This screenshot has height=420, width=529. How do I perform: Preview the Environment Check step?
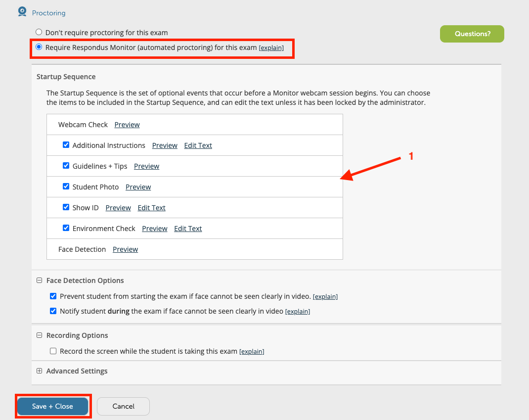tap(155, 229)
